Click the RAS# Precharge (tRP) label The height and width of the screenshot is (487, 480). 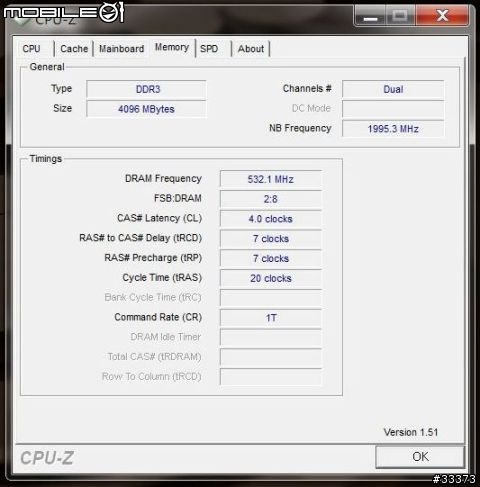click(x=153, y=258)
